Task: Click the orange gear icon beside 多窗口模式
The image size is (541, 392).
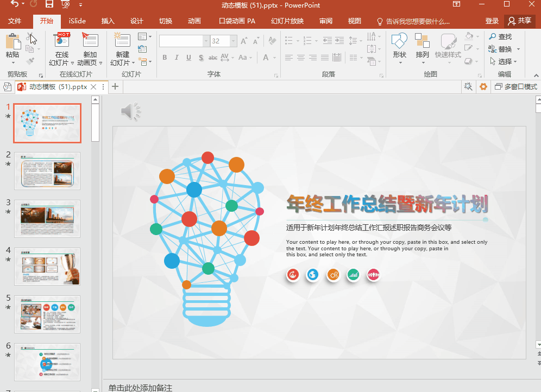Action: [483, 87]
